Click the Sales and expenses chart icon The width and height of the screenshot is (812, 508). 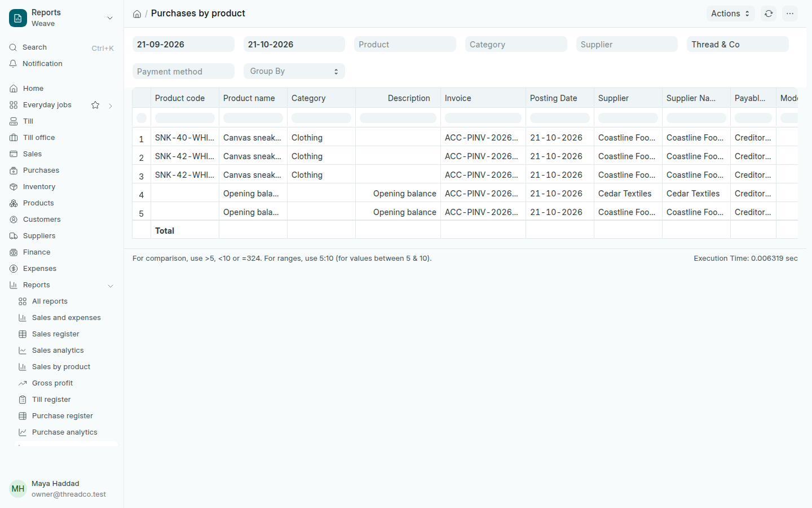click(x=23, y=318)
